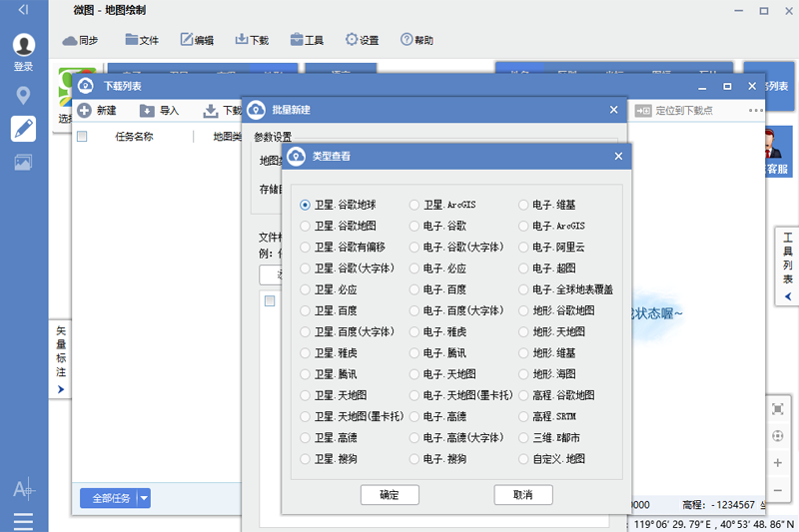The width and height of the screenshot is (799, 532).
Task: Click the text annotation A icon
Action: [x=23, y=490]
